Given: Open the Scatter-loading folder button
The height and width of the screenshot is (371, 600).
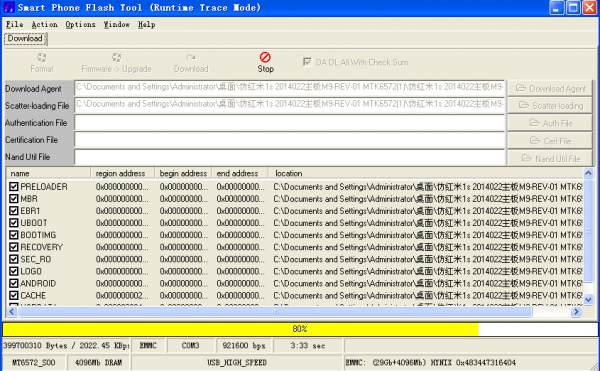Looking at the screenshot, I should tap(550, 106).
